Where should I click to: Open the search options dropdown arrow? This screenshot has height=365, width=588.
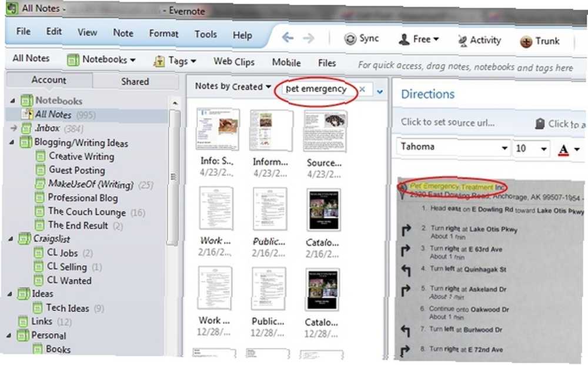click(x=380, y=92)
